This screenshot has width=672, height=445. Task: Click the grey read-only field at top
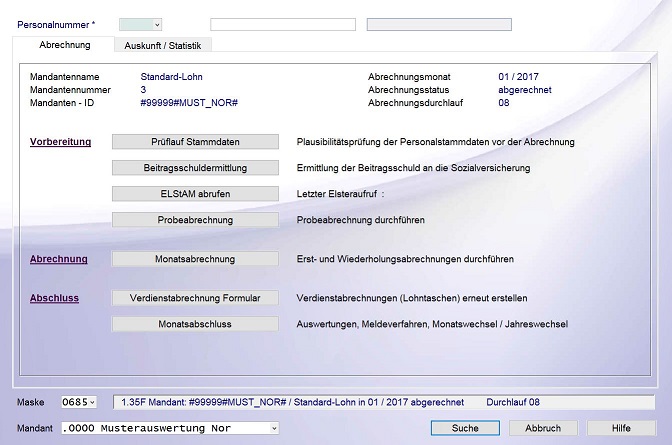pos(439,24)
